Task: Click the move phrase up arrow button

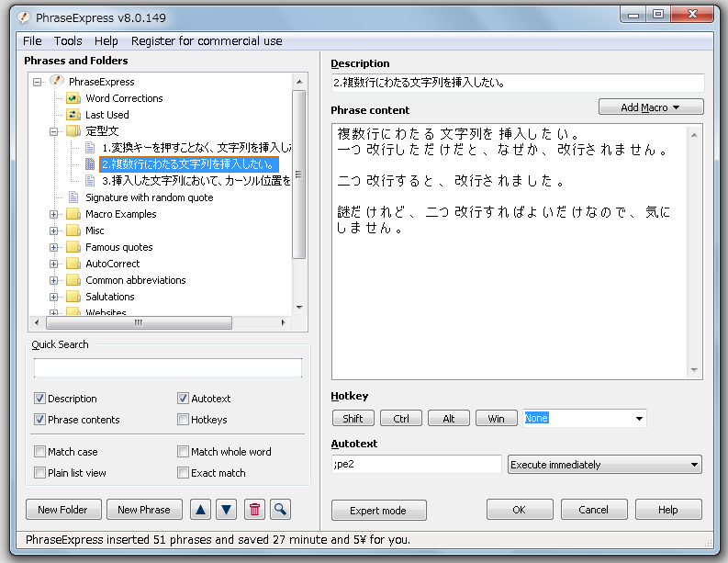Action: [x=200, y=510]
